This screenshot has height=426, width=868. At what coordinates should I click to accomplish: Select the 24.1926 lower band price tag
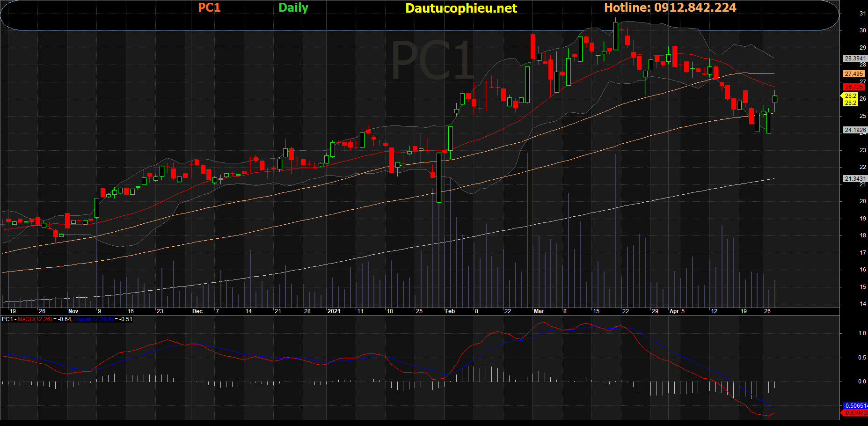click(854, 130)
